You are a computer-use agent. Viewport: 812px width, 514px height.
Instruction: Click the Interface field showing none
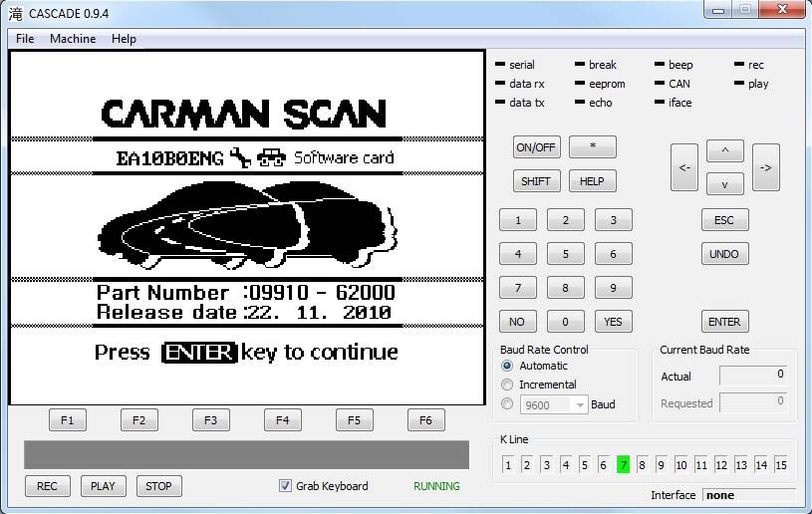(x=749, y=495)
